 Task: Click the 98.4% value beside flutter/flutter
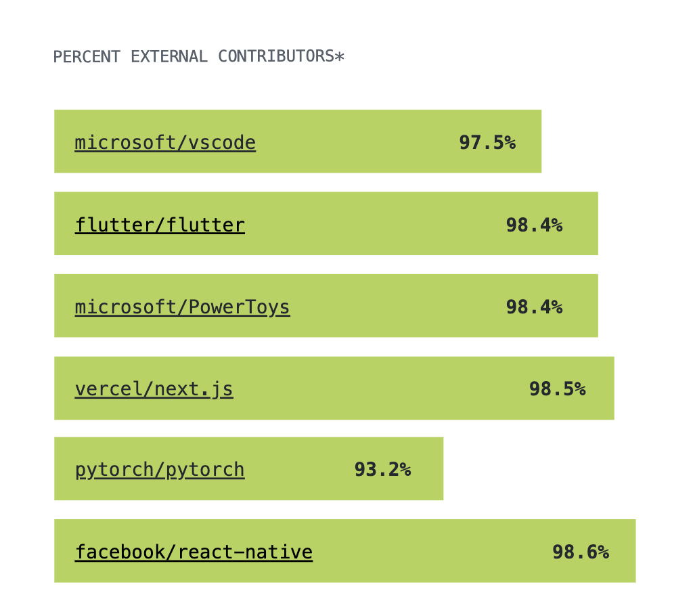click(534, 225)
